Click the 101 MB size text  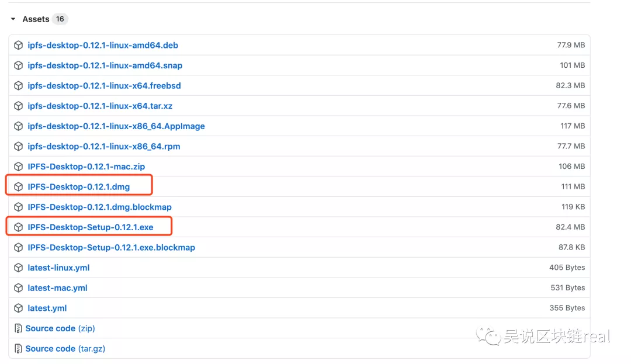572,65
